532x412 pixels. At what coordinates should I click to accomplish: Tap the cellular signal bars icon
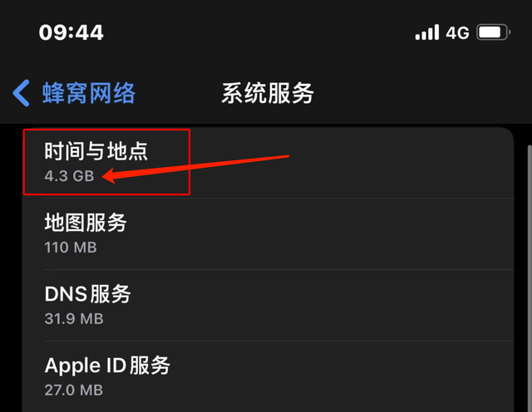click(x=427, y=32)
